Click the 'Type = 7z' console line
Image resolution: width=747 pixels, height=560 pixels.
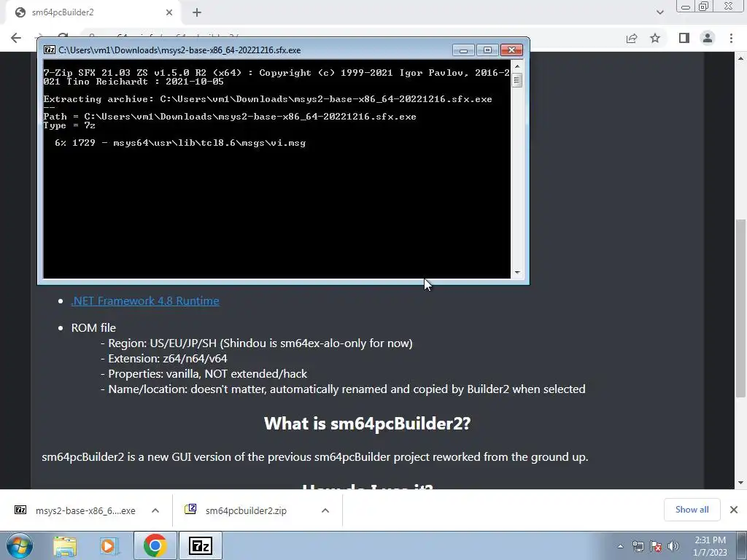69,125
